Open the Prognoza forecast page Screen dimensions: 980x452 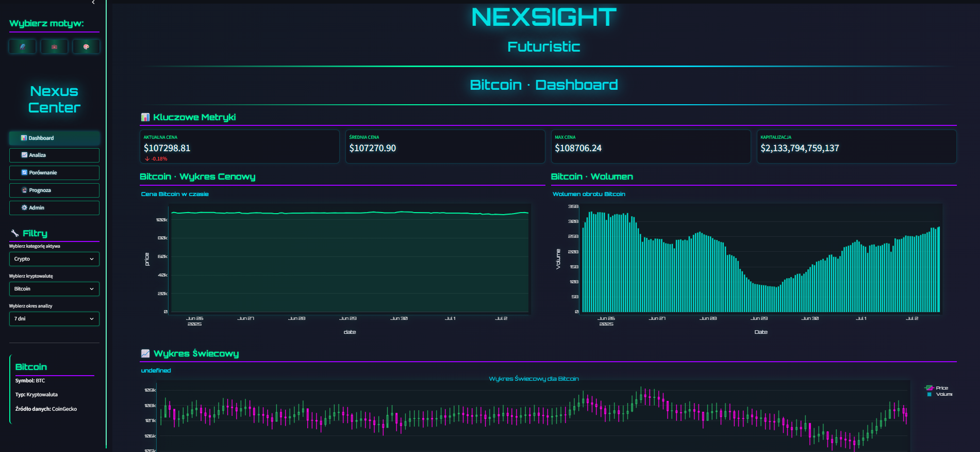54,190
